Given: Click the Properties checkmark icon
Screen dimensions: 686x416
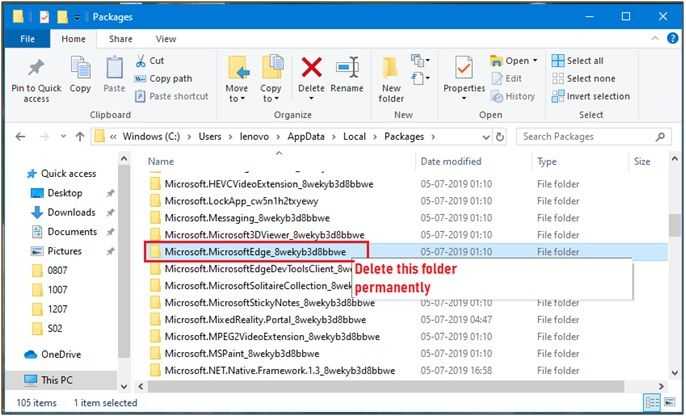Looking at the screenshot, I should click(464, 68).
